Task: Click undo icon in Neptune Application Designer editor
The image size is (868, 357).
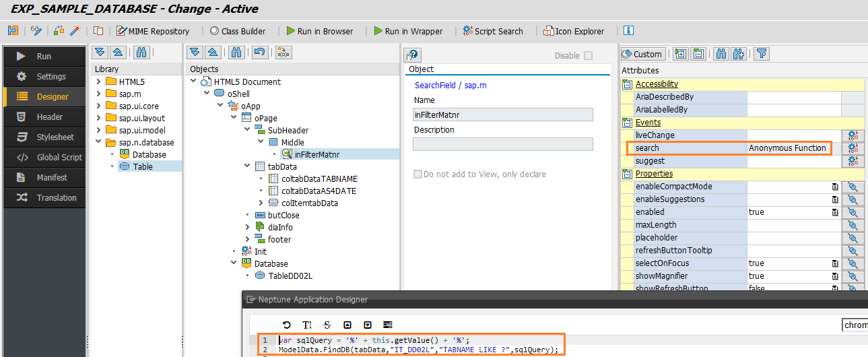Action: click(x=287, y=325)
